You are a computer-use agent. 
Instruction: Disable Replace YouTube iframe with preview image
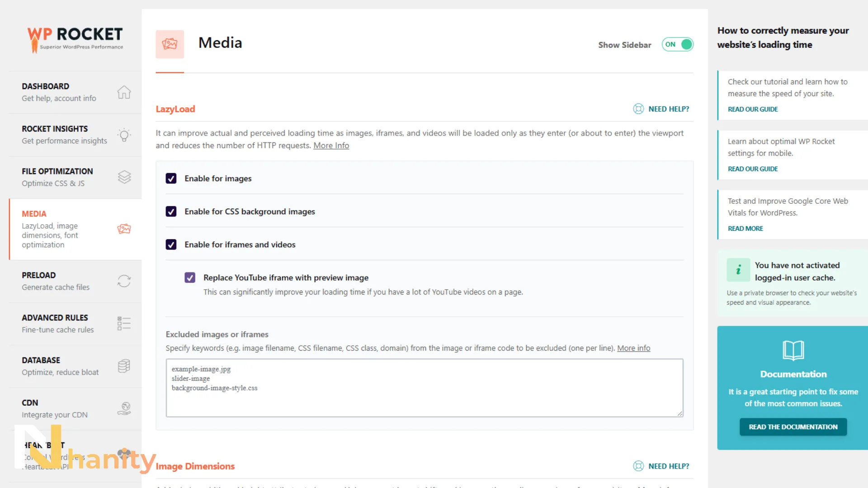pyautogui.click(x=190, y=277)
